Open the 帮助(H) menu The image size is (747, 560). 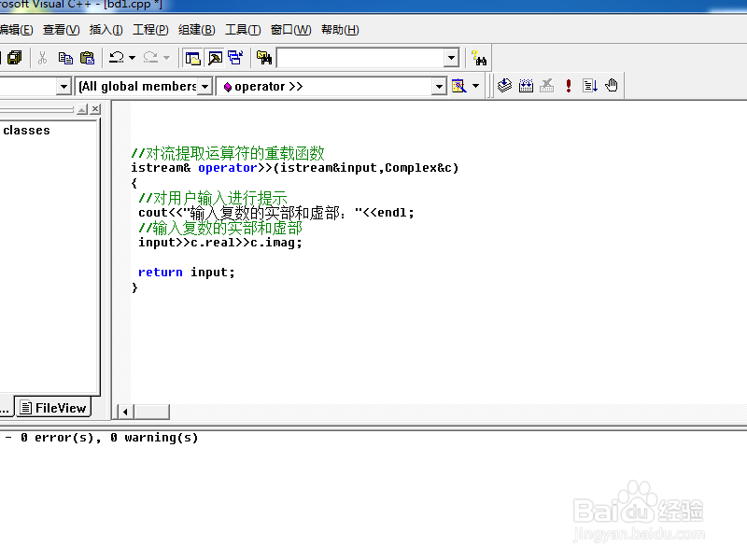point(340,30)
